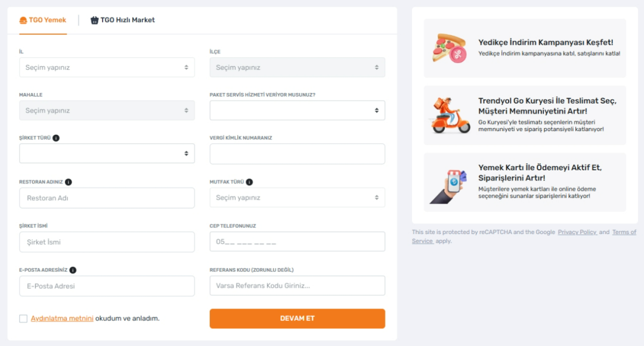Click the TGO Hızlı Market basket icon

tap(94, 20)
